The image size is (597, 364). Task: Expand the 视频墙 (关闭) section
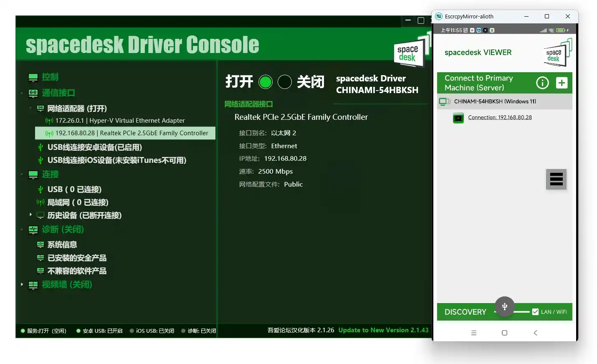pyautogui.click(x=22, y=284)
